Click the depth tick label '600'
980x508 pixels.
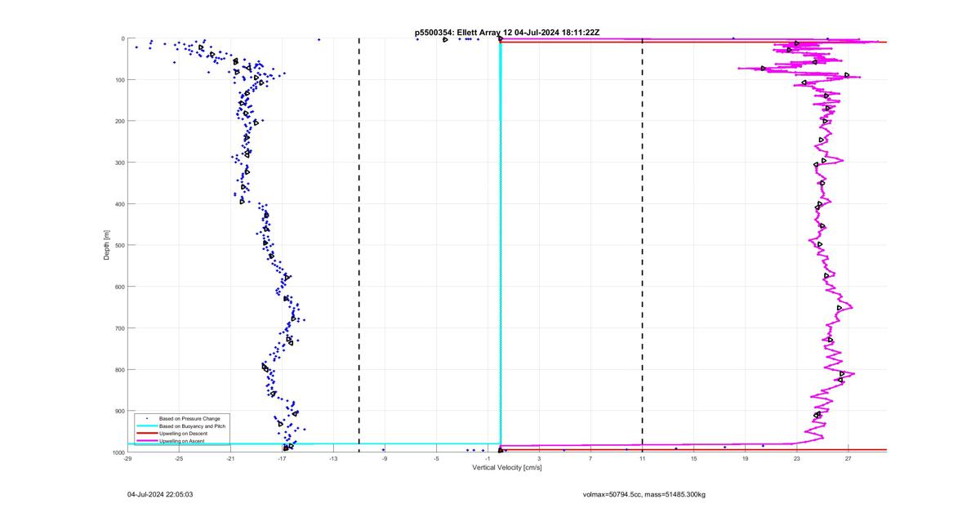point(119,287)
